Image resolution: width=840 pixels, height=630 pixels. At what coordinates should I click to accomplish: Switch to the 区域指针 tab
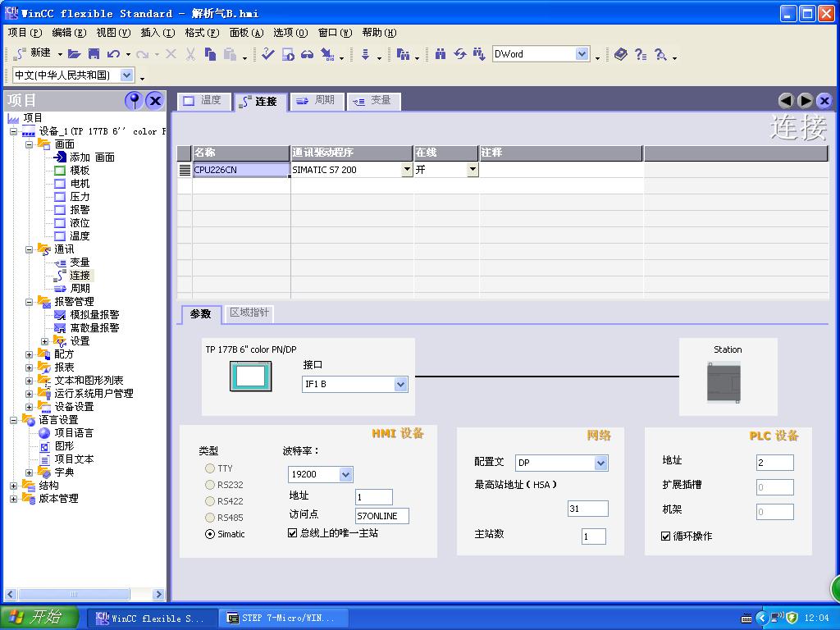point(249,313)
